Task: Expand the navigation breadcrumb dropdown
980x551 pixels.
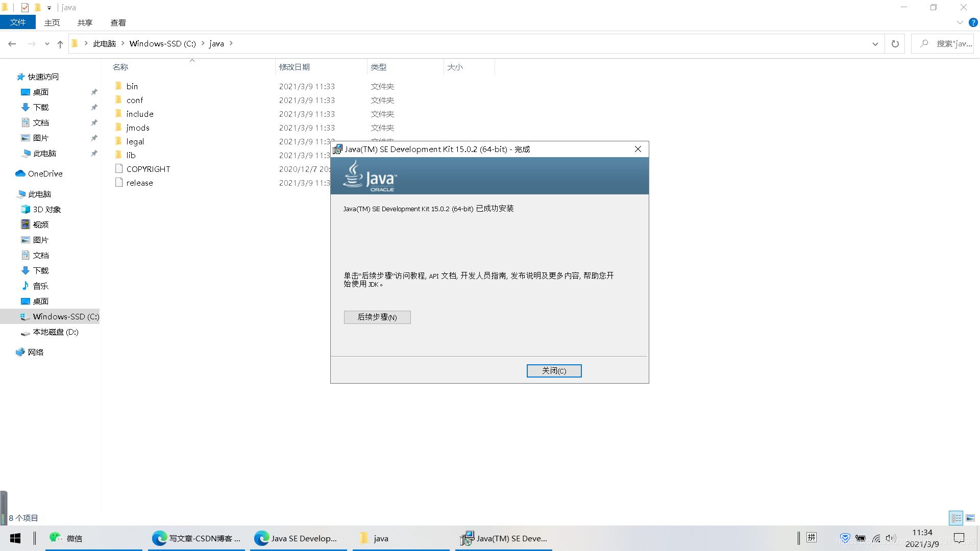Action: coord(876,43)
